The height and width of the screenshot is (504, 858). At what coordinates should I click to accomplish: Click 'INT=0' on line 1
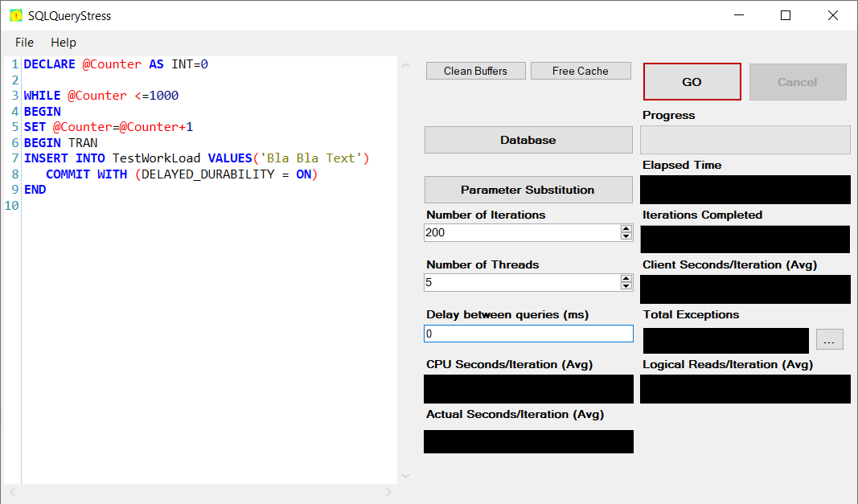tap(189, 64)
